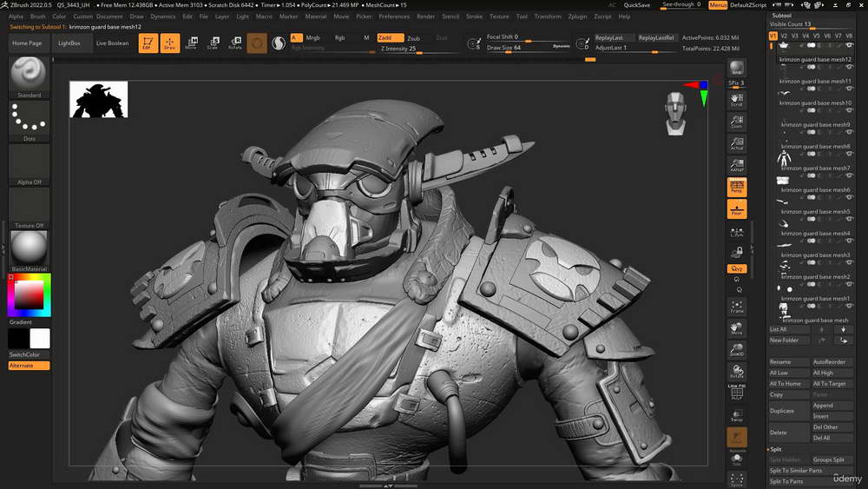Toggle Mrgb channel
The width and height of the screenshot is (868, 489).
click(x=312, y=37)
